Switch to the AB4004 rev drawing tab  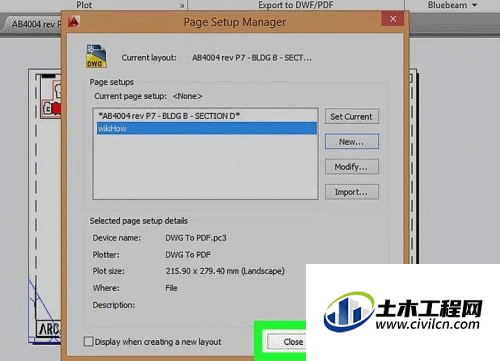[33, 24]
